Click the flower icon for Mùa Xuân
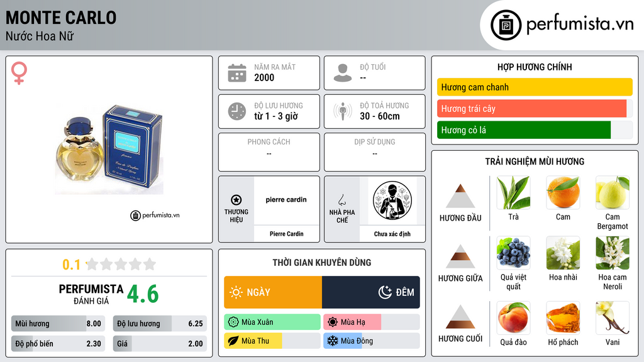The height and width of the screenshot is (362, 644). 233,322
